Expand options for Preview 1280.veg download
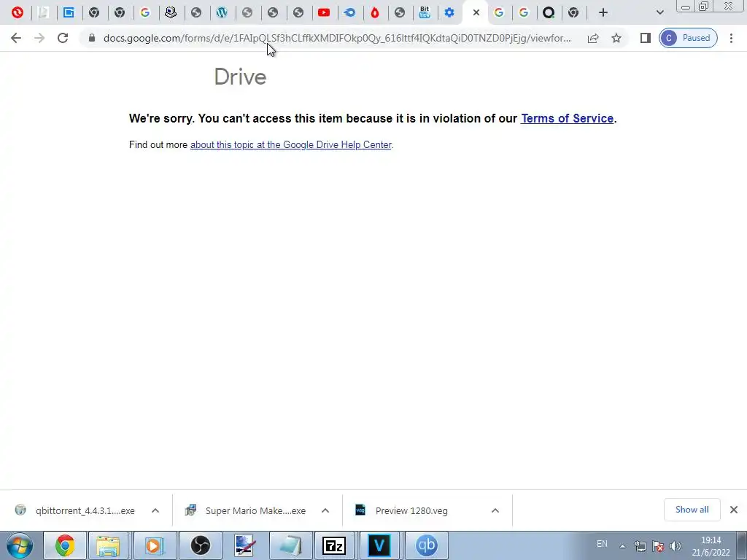The image size is (747, 560). [x=495, y=510]
